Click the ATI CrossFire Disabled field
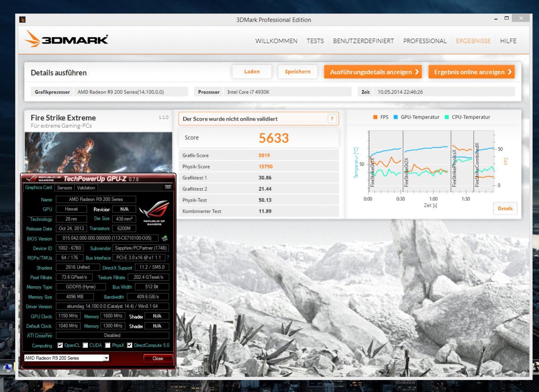539x392 pixels. [x=112, y=335]
